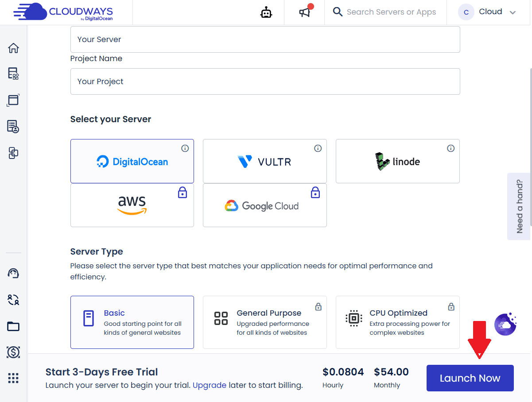Image resolution: width=532 pixels, height=402 pixels.
Task: Show info for VULTR provider
Action: (x=318, y=148)
